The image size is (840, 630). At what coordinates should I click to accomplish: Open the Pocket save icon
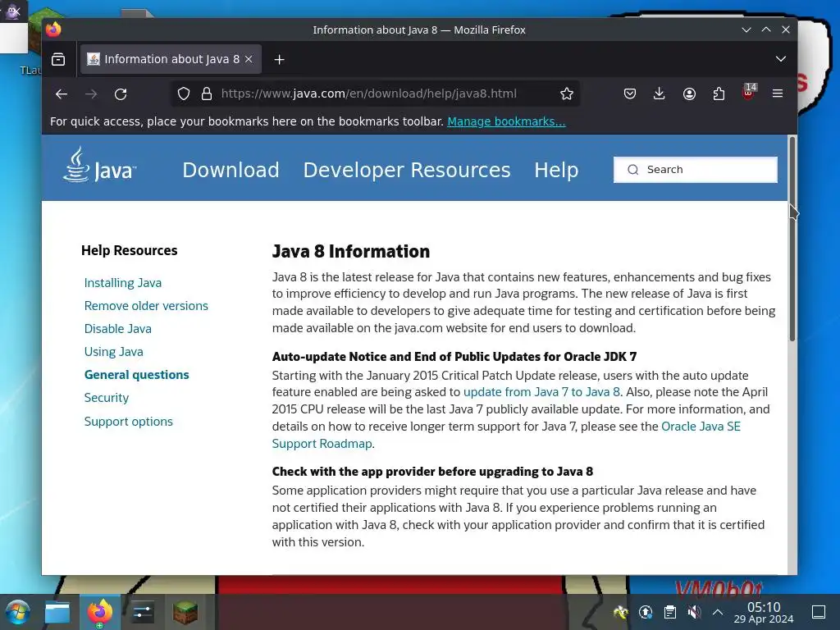[630, 94]
